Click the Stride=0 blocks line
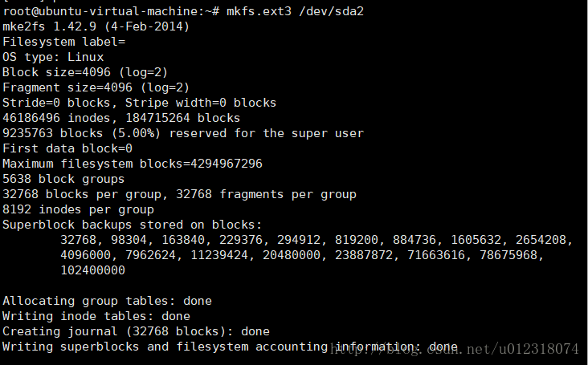Image resolution: width=588 pixels, height=365 pixels. (x=139, y=103)
